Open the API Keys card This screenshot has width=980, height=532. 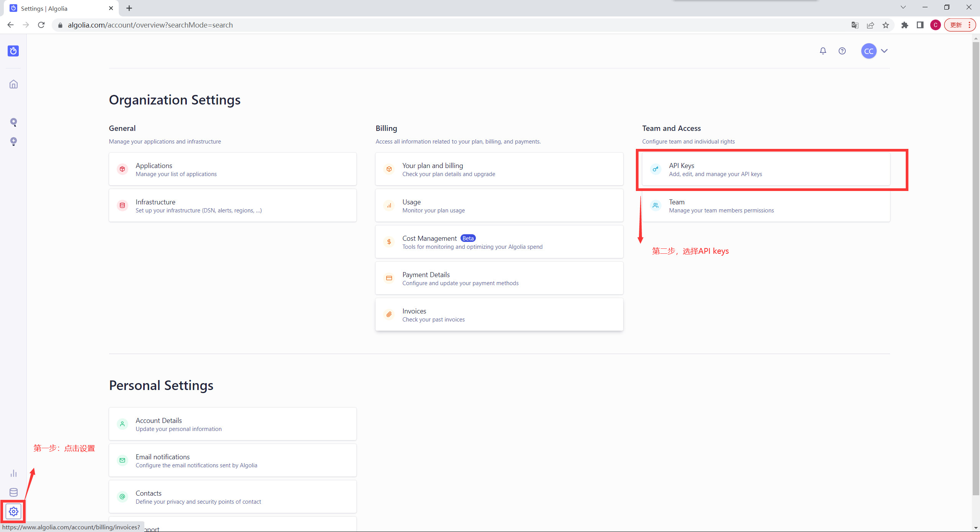point(766,169)
